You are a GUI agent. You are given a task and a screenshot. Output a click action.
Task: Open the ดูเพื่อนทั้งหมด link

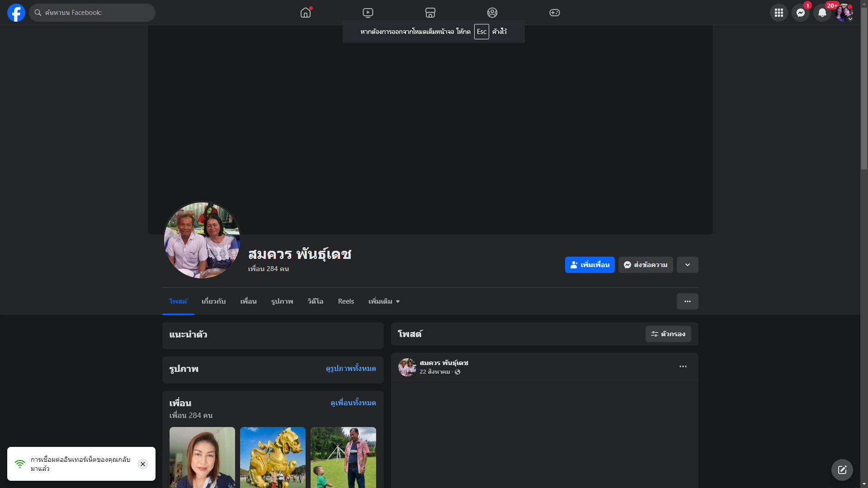click(353, 403)
